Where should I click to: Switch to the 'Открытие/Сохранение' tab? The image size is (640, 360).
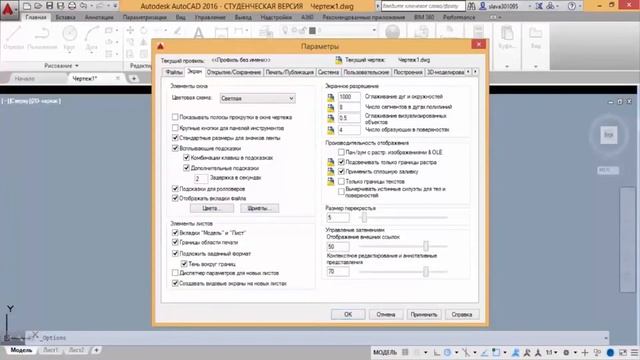point(234,72)
